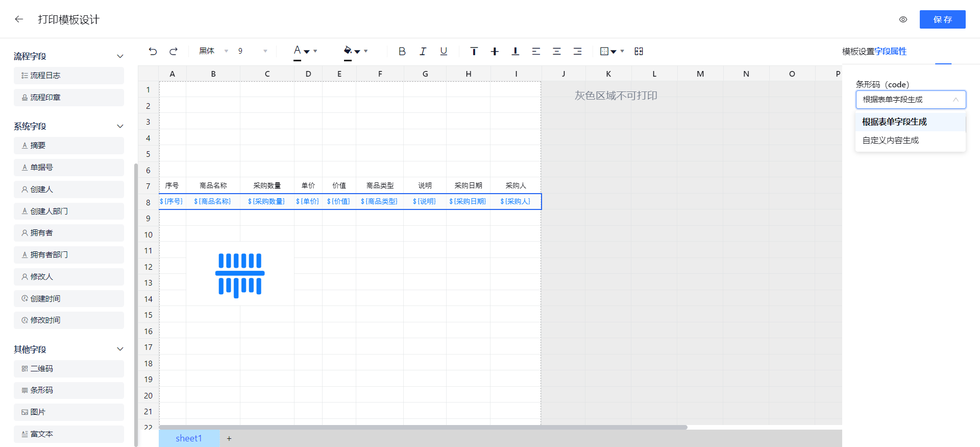Click the horizontal scrollbar of the sheet
This screenshot has height=447, width=980.
tap(423, 427)
